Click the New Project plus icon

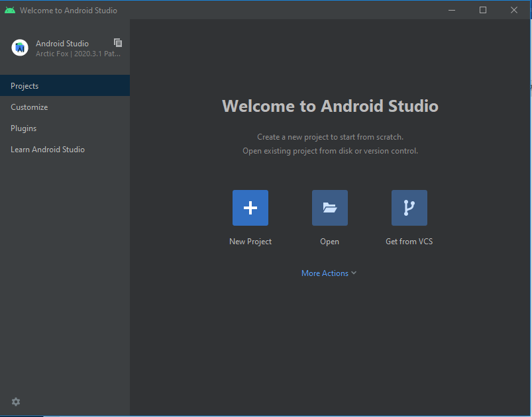coord(250,208)
